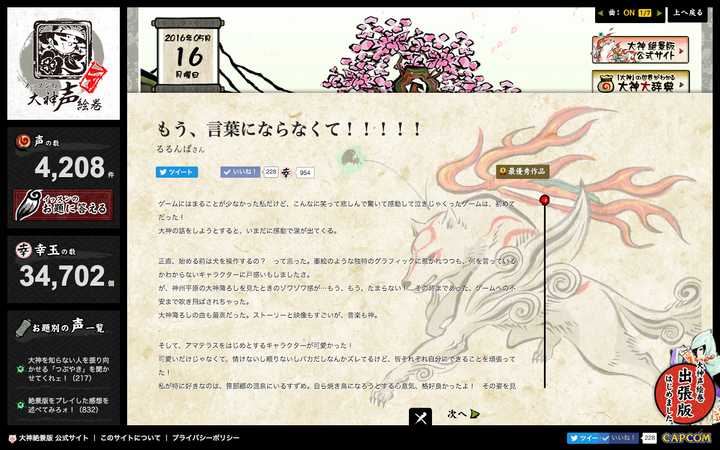Click the red swirl icon beside 声の数
The height and width of the screenshot is (450, 720).
click(23, 141)
